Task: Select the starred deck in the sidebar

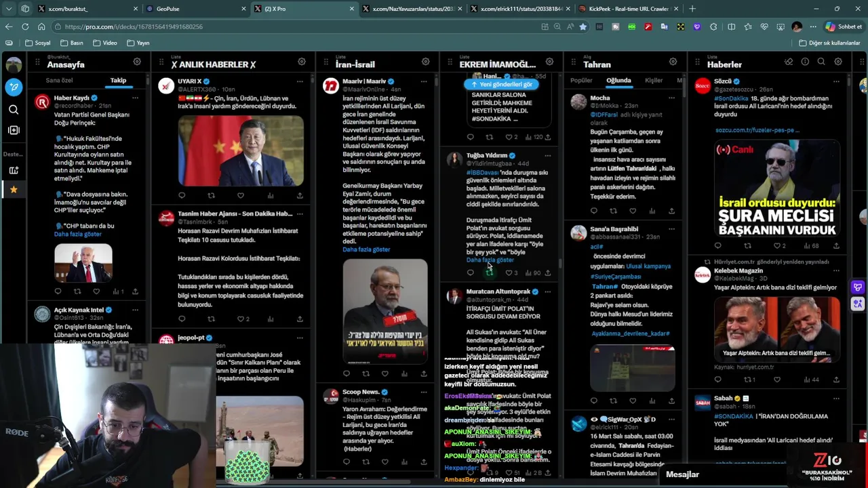Action: tap(14, 190)
